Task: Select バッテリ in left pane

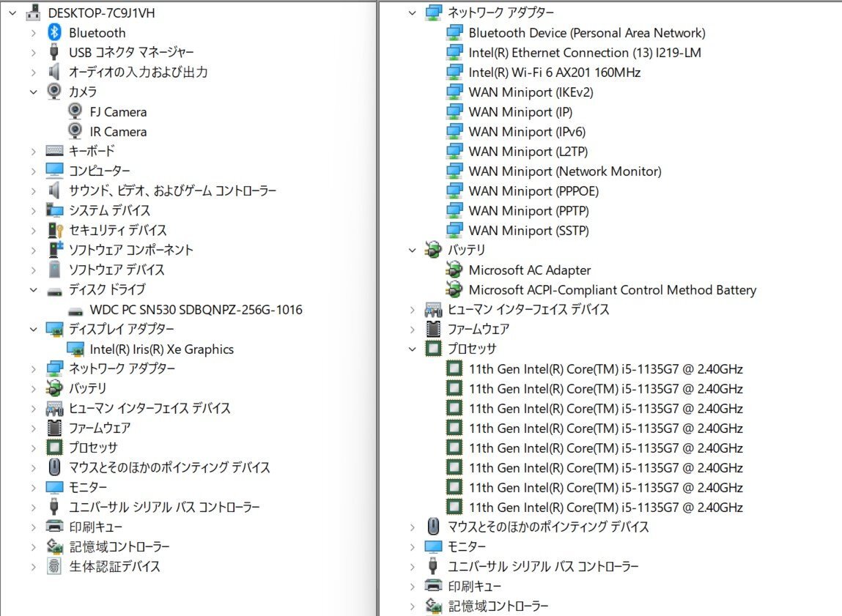Action: pyautogui.click(x=87, y=388)
